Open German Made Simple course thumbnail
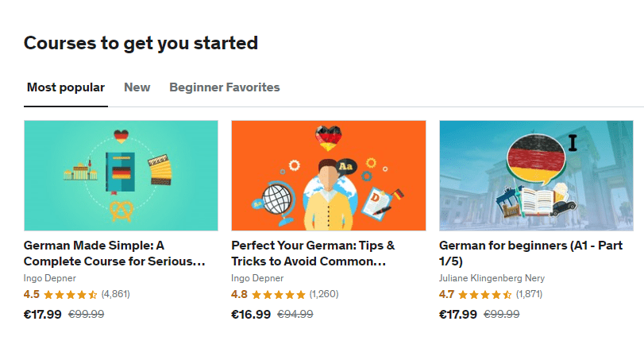The height and width of the screenshot is (360, 644). (x=121, y=176)
